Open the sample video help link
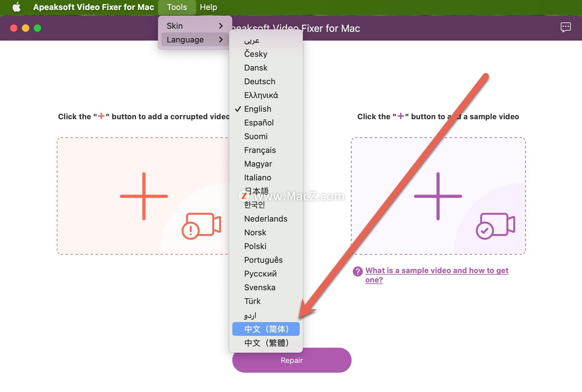 [x=436, y=275]
